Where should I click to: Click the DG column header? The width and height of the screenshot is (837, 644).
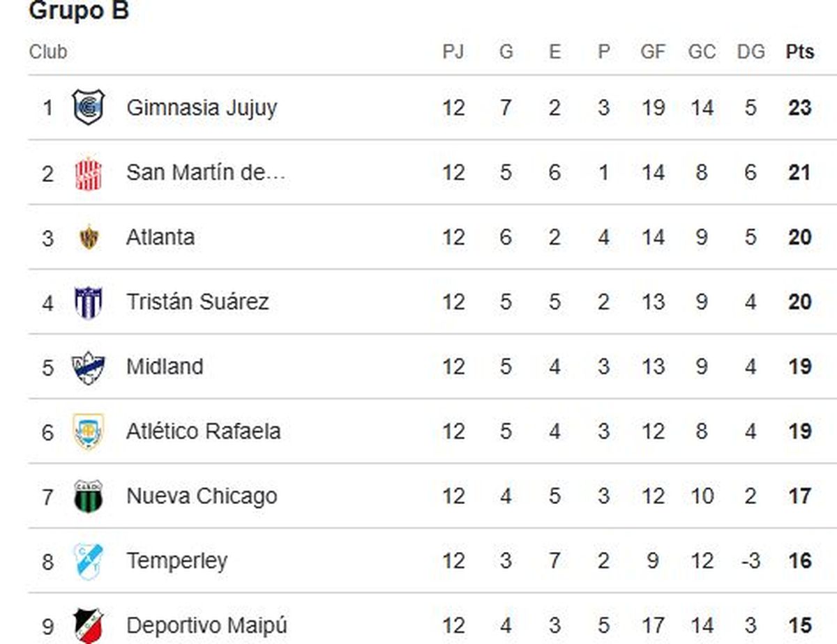coord(751,52)
